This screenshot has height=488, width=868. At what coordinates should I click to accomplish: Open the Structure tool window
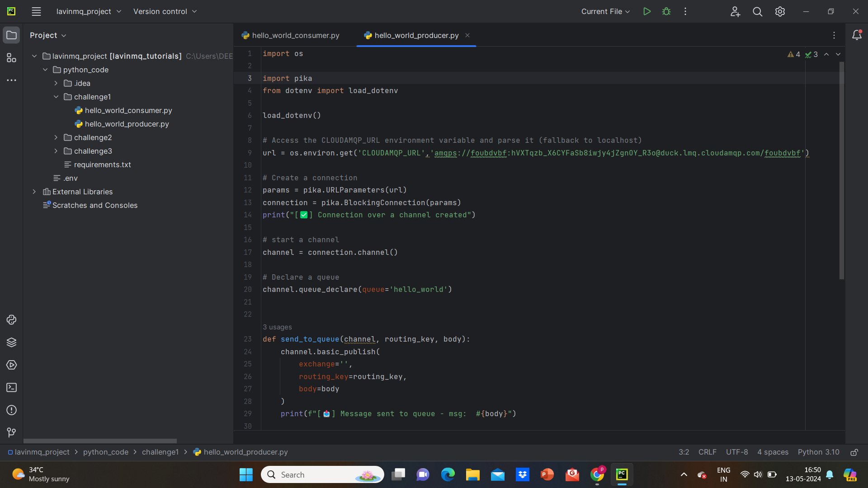(11, 58)
